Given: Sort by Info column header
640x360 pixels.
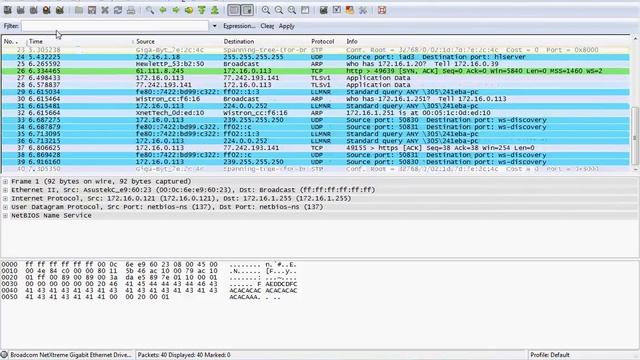Looking at the screenshot, I should pyautogui.click(x=487, y=41).
